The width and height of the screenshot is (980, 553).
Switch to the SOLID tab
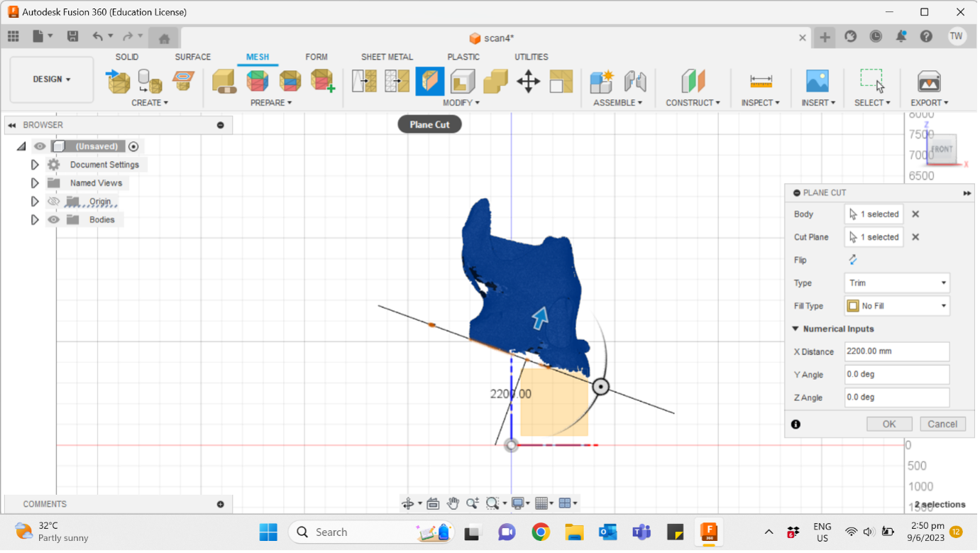click(127, 57)
